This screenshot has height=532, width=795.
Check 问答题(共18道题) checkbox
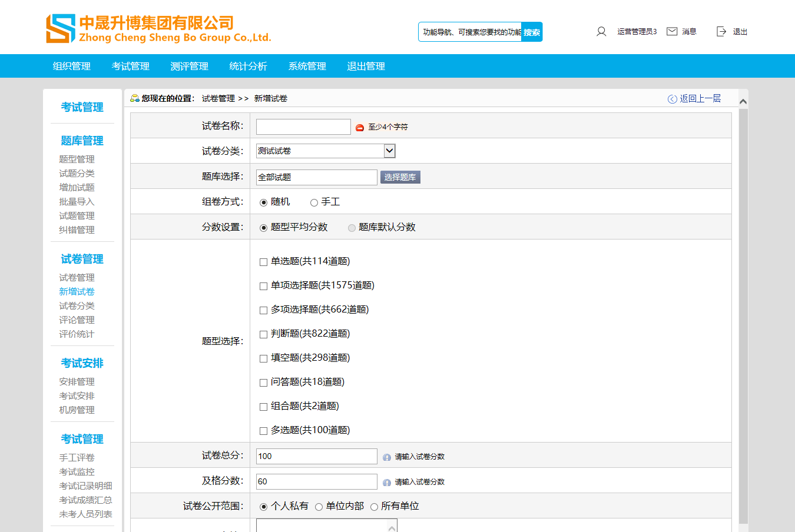tap(263, 383)
